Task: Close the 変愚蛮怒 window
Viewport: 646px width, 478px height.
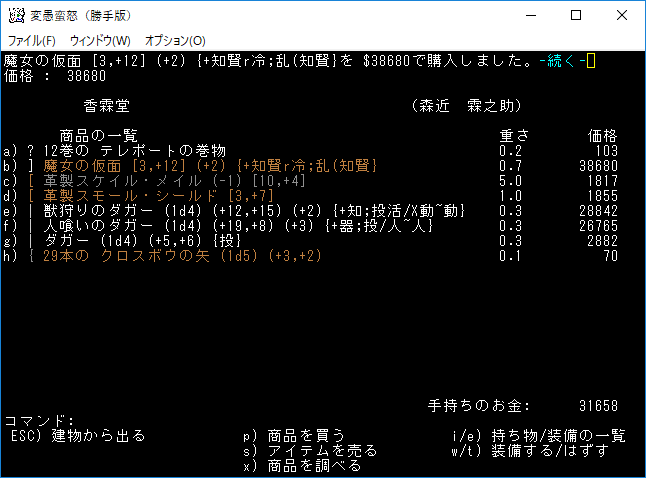Action: (621, 15)
